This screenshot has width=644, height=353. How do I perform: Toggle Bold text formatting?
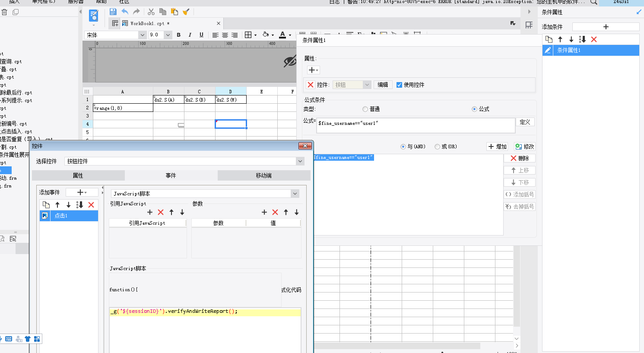(x=178, y=35)
